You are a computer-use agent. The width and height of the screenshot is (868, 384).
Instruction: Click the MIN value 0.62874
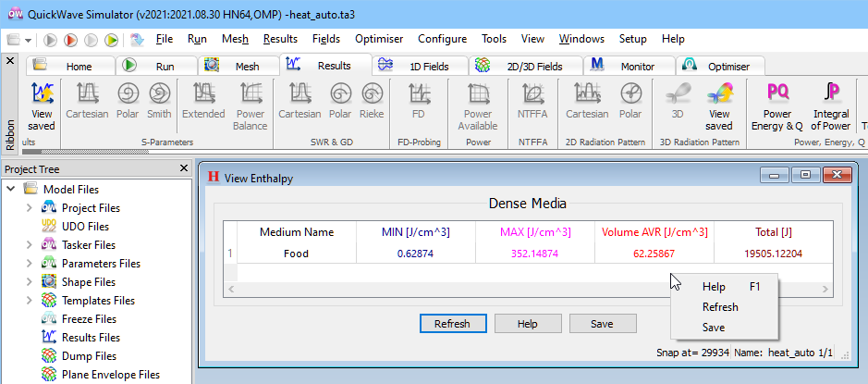point(415,254)
